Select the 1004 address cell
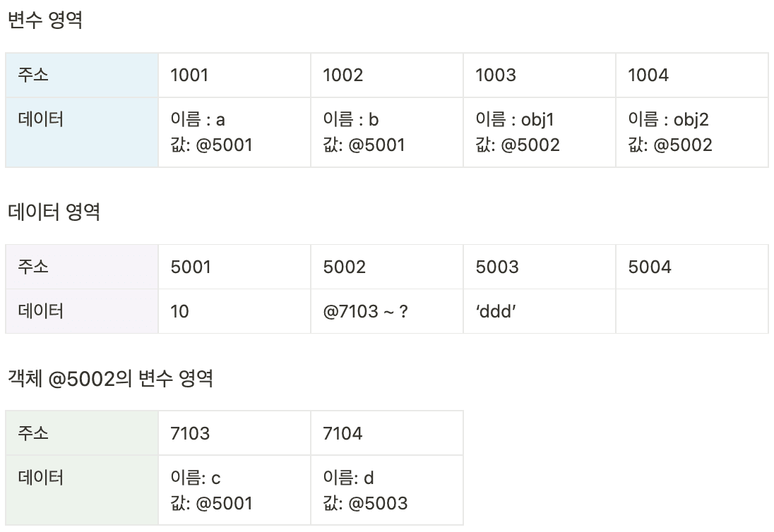Image resolution: width=774 pixels, height=532 pixels. coord(692,75)
